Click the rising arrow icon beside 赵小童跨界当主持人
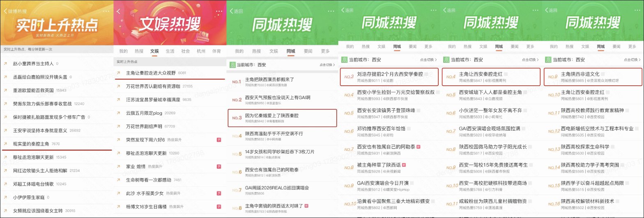 (x=5, y=64)
